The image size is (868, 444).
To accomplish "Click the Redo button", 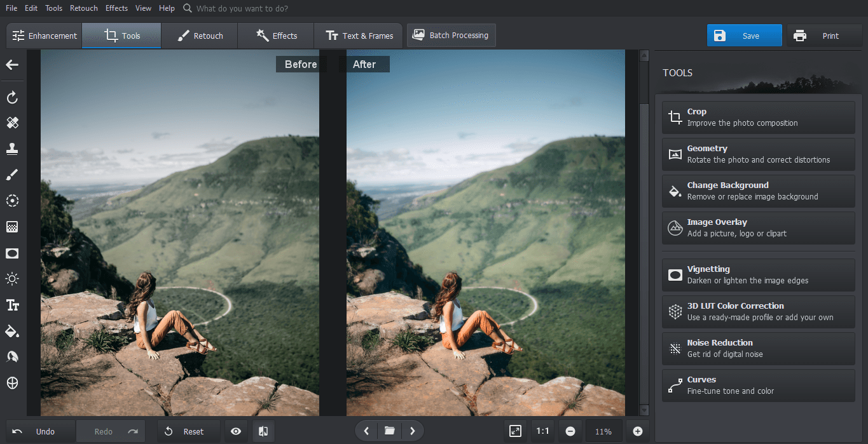I will tap(111, 431).
